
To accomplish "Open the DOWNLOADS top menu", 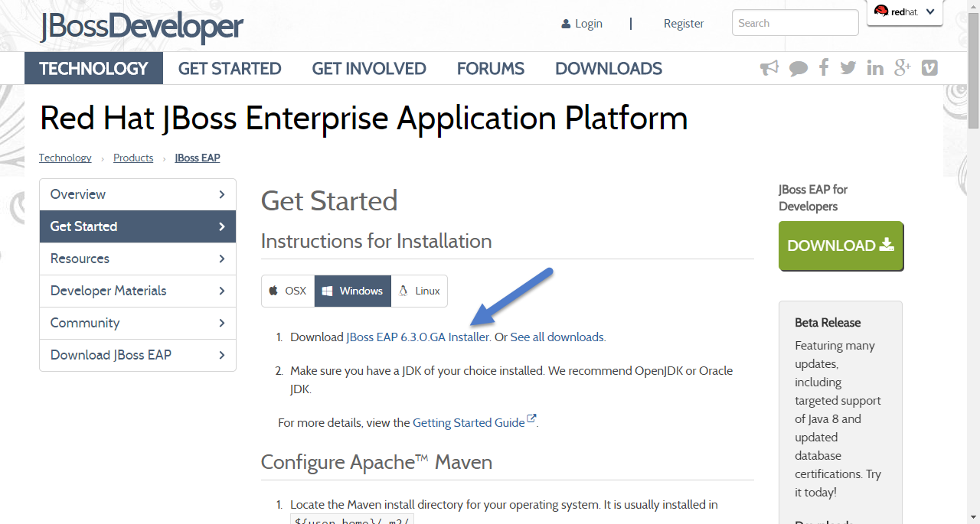I will [x=609, y=68].
